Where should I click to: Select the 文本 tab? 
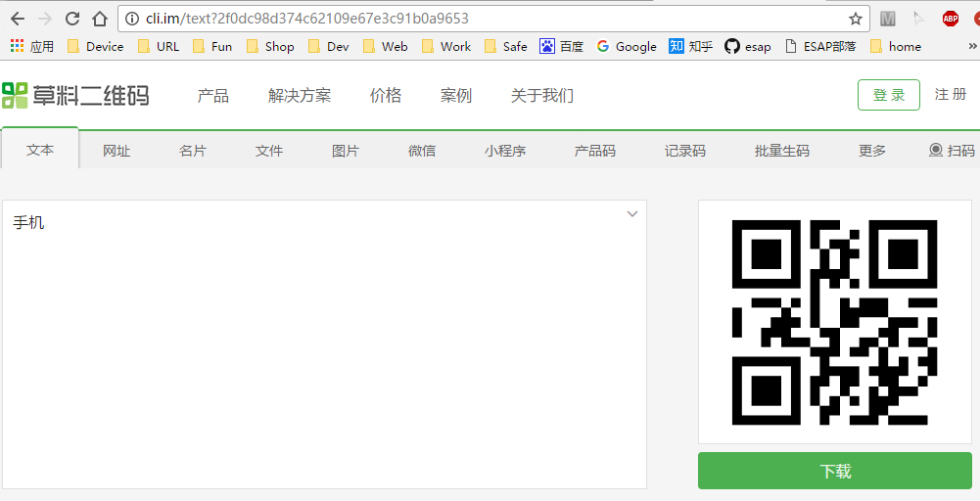point(40,150)
